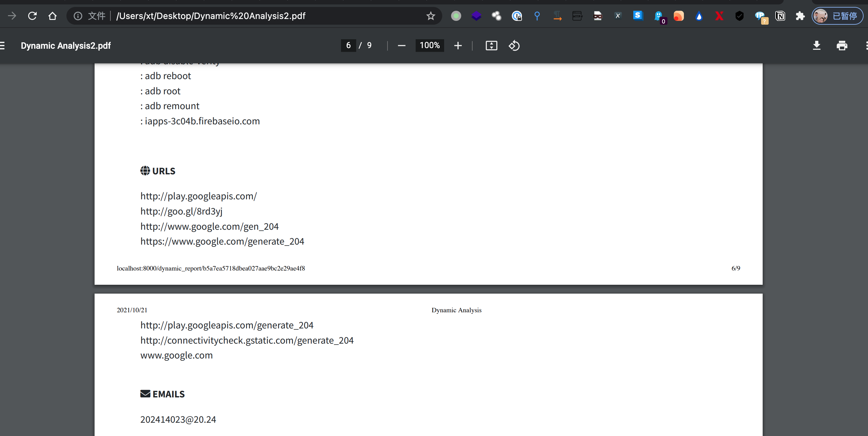The height and width of the screenshot is (436, 868).
Task: Open the HTTP header extension
Action: (577, 16)
